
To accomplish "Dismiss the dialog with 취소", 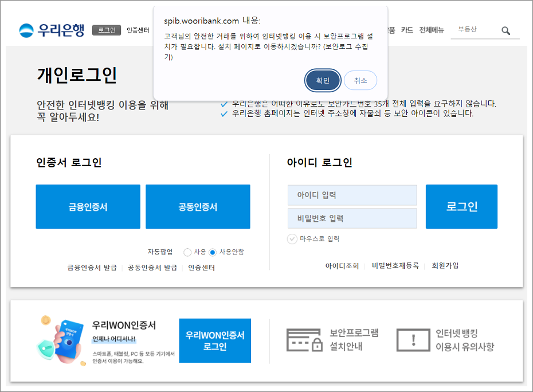I will coord(360,81).
